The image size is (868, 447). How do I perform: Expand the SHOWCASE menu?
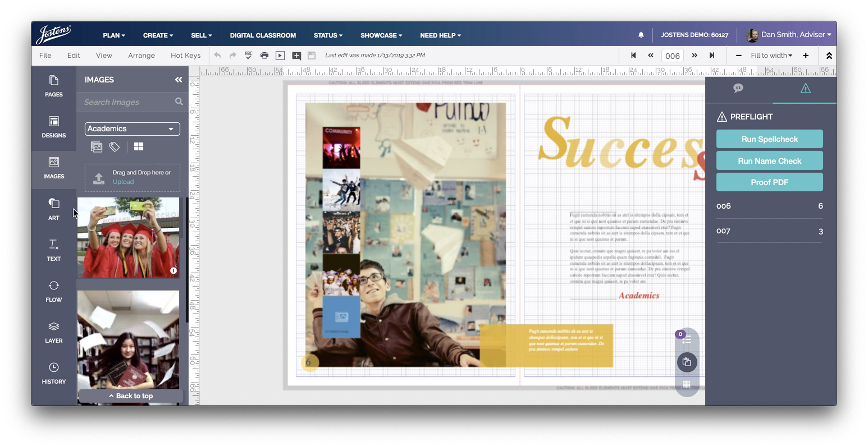coord(381,35)
